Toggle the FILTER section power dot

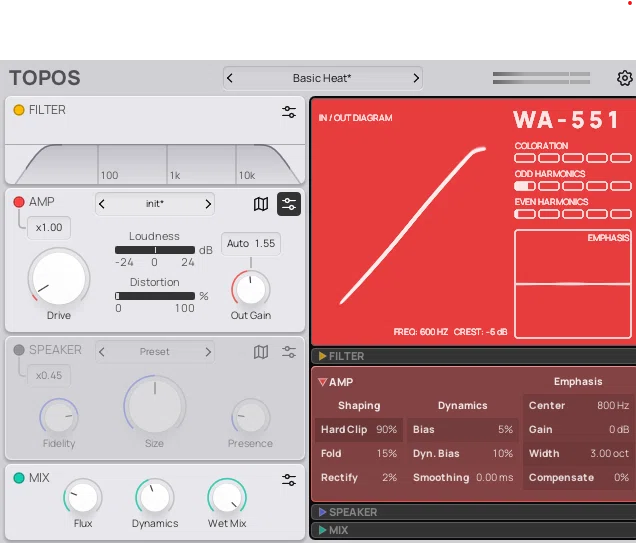click(x=19, y=110)
